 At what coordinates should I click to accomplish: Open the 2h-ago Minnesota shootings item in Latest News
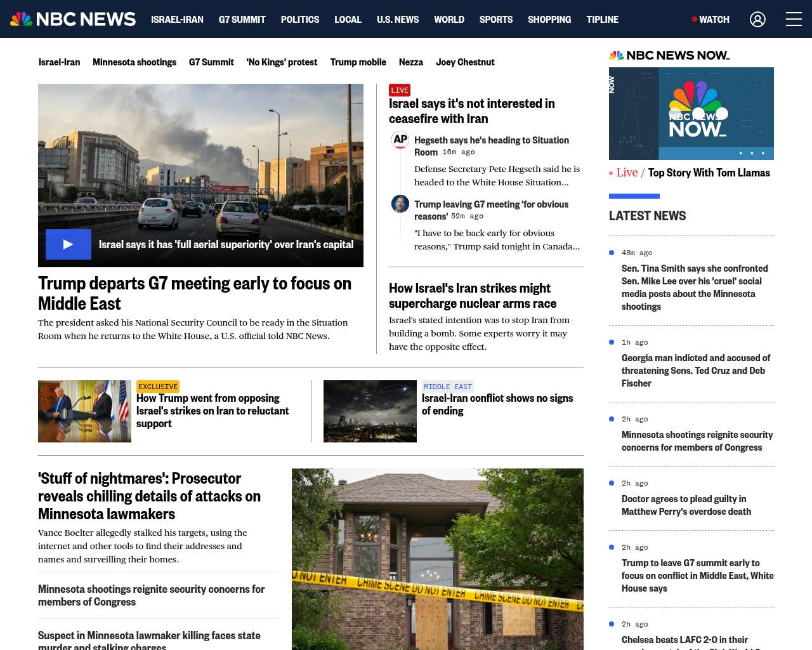click(x=697, y=441)
